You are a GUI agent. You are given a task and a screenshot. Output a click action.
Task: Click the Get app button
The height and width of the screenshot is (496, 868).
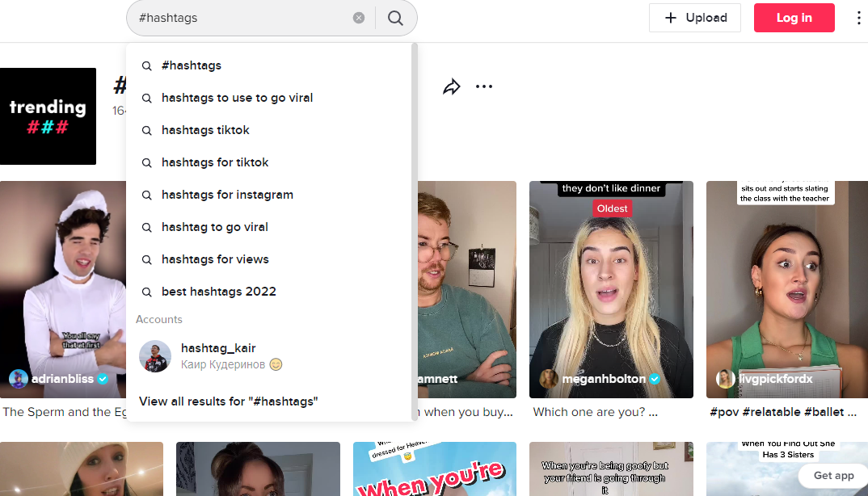coord(833,476)
